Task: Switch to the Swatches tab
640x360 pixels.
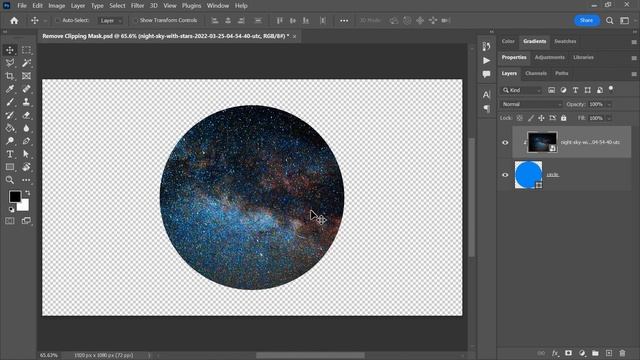Action: coord(565,41)
